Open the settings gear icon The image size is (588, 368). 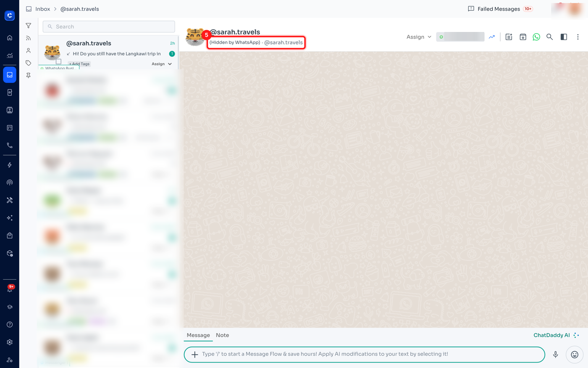(x=10, y=342)
